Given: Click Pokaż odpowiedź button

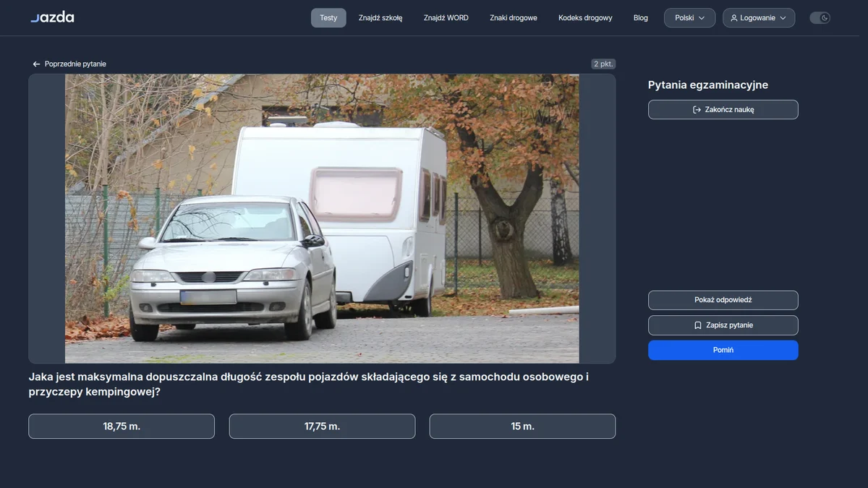Looking at the screenshot, I should point(723,300).
